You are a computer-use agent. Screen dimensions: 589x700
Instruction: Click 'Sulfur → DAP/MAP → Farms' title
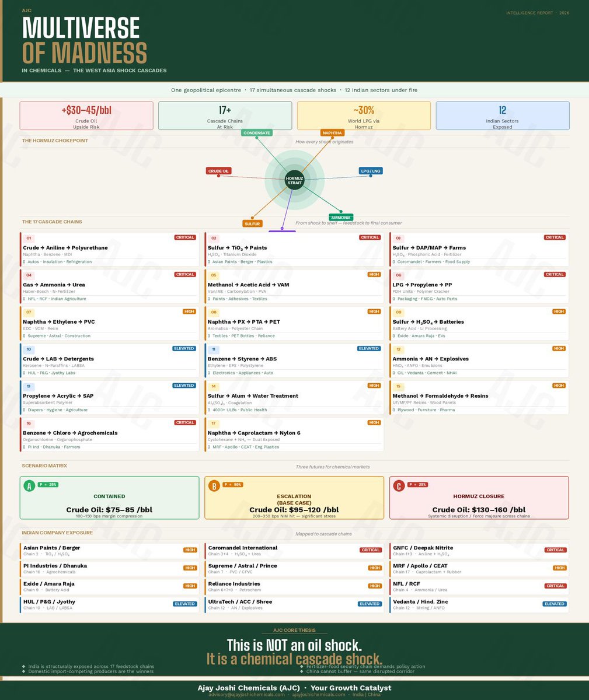tap(429, 248)
